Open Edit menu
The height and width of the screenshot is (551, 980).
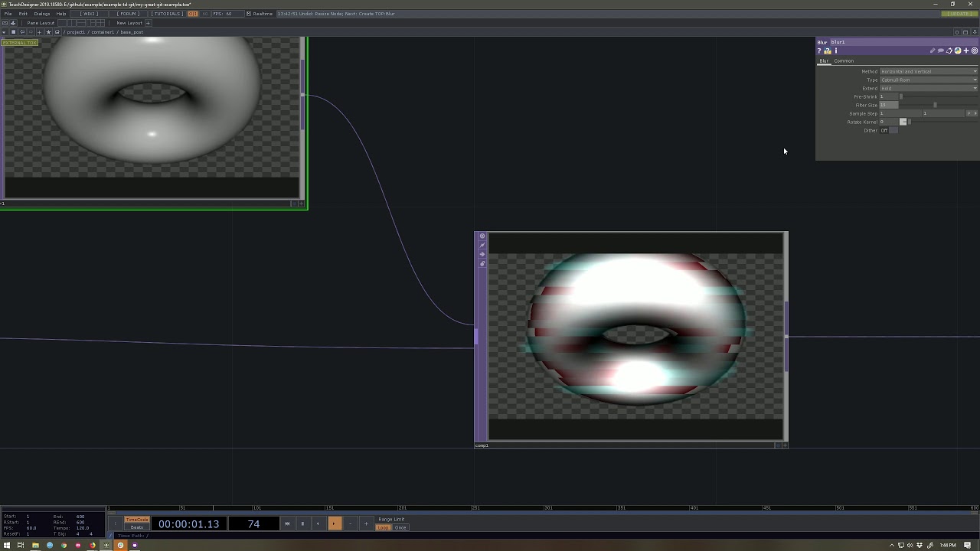(23, 14)
